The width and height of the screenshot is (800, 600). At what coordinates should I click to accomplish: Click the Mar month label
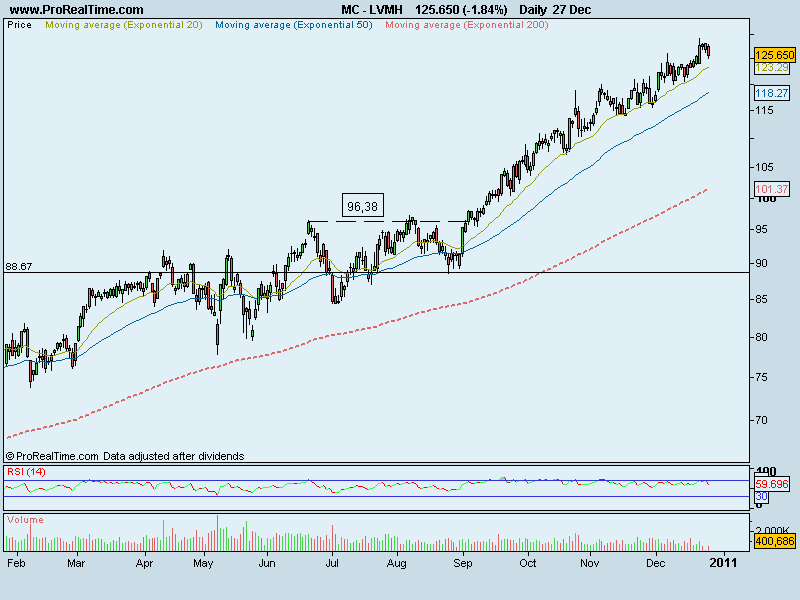[x=76, y=563]
